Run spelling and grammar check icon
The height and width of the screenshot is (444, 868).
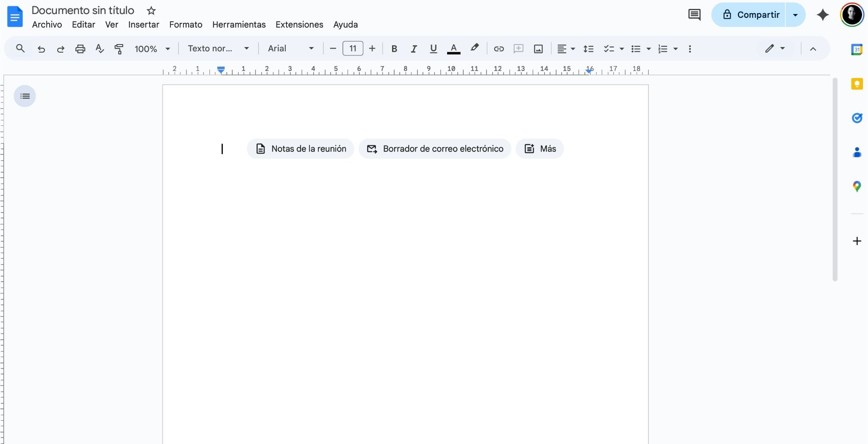(100, 49)
